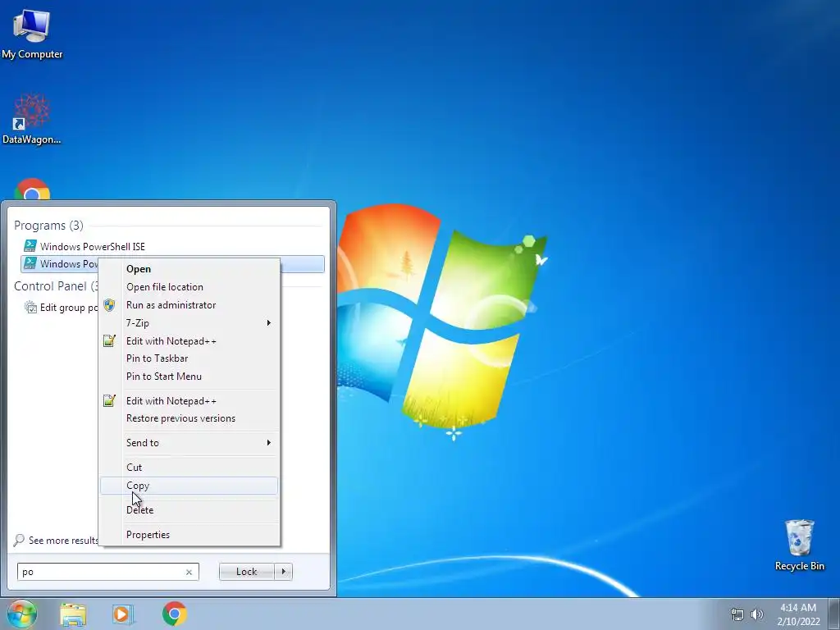The image size is (840, 630).
Task: Expand the 7-Zip submenu
Action: [189, 323]
